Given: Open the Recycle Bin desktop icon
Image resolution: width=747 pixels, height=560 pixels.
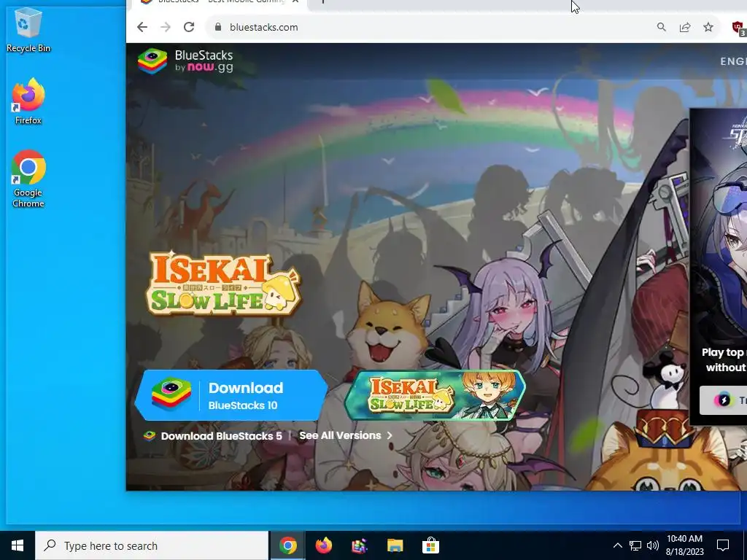Looking at the screenshot, I should point(28,29).
